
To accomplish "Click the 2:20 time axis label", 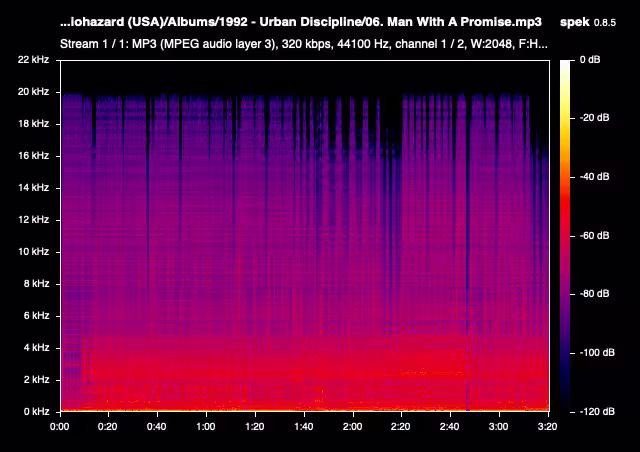I will [x=400, y=427].
